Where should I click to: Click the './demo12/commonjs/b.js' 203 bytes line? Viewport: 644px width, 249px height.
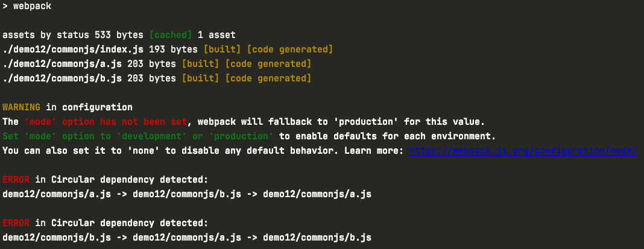(x=157, y=78)
